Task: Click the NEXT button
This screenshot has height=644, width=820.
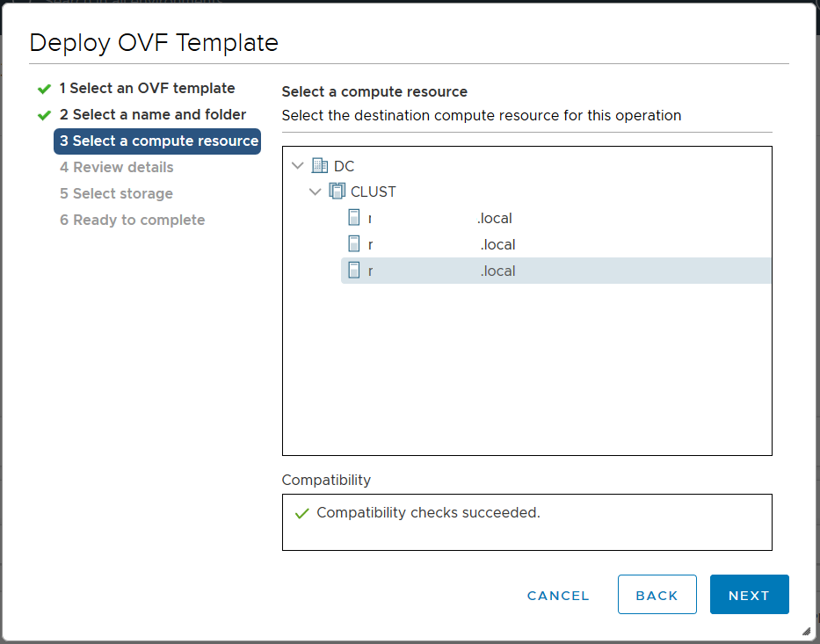Action: [749, 595]
